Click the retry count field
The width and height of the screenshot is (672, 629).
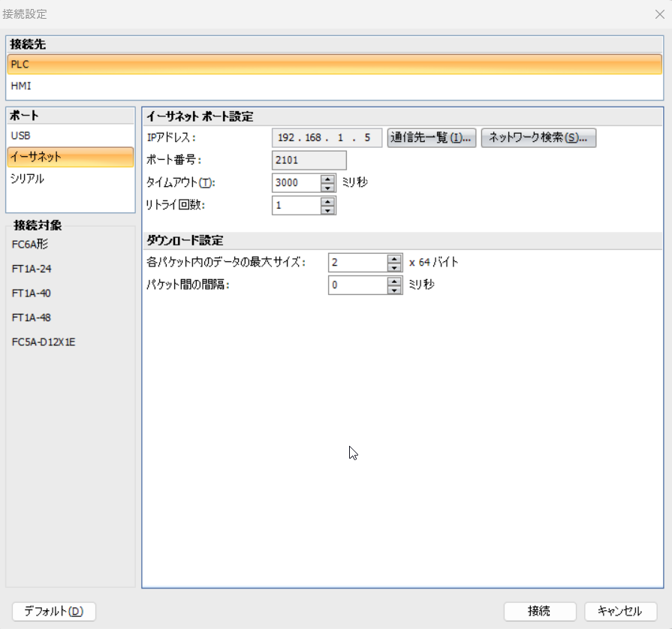[x=296, y=205]
